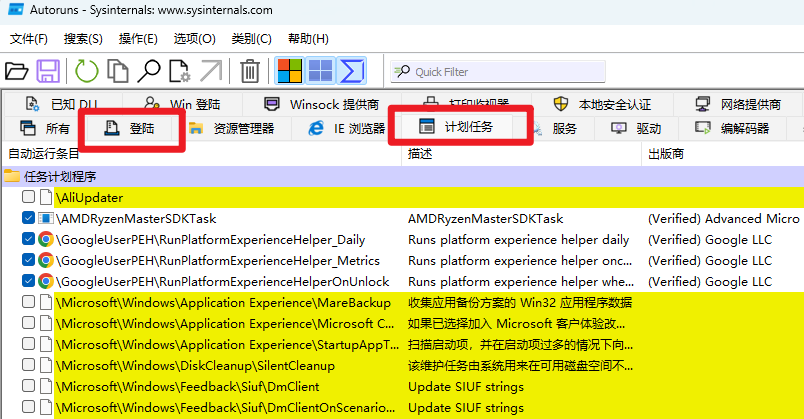The width and height of the screenshot is (804, 419).
Task: Uncheck RunPlatformExperienceHelper_Daily checkbox
Action: coord(28,239)
